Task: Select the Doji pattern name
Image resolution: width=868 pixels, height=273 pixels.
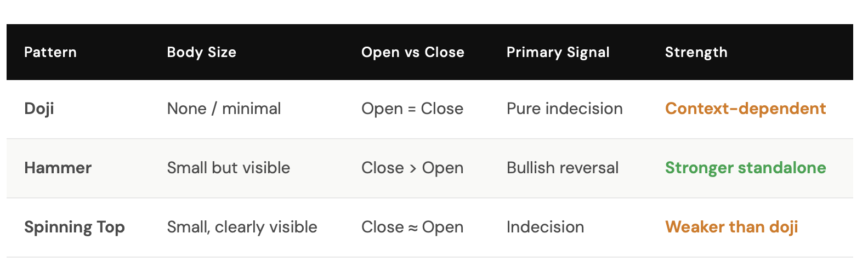Action: point(39,109)
